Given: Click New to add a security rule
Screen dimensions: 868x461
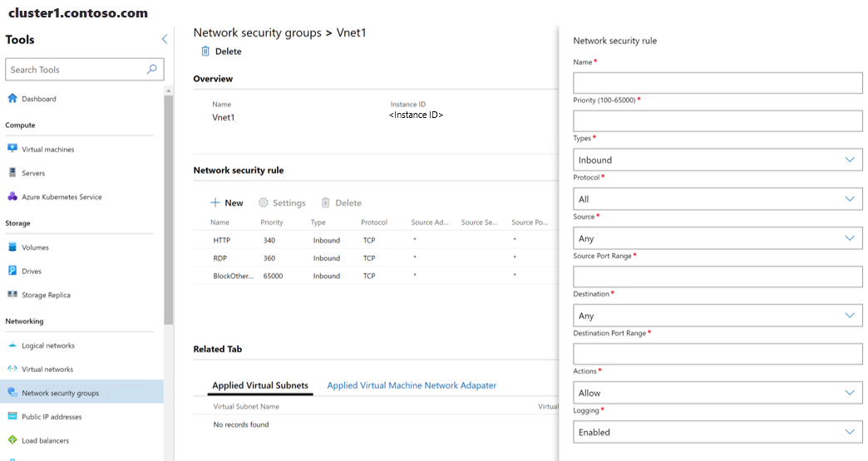Looking at the screenshot, I should pyautogui.click(x=226, y=203).
